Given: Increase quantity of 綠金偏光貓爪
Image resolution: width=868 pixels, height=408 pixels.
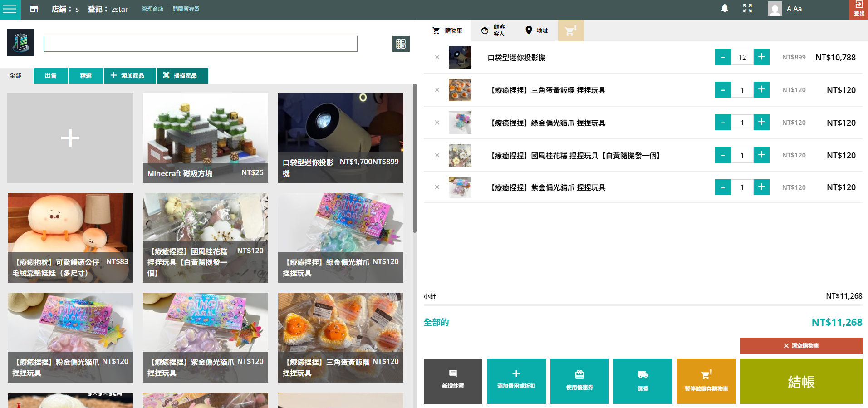Looking at the screenshot, I should (x=761, y=123).
